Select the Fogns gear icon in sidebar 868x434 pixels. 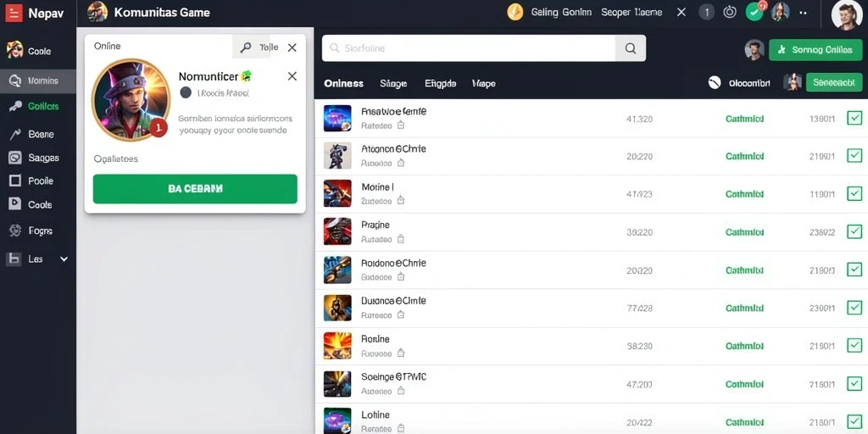pos(15,231)
